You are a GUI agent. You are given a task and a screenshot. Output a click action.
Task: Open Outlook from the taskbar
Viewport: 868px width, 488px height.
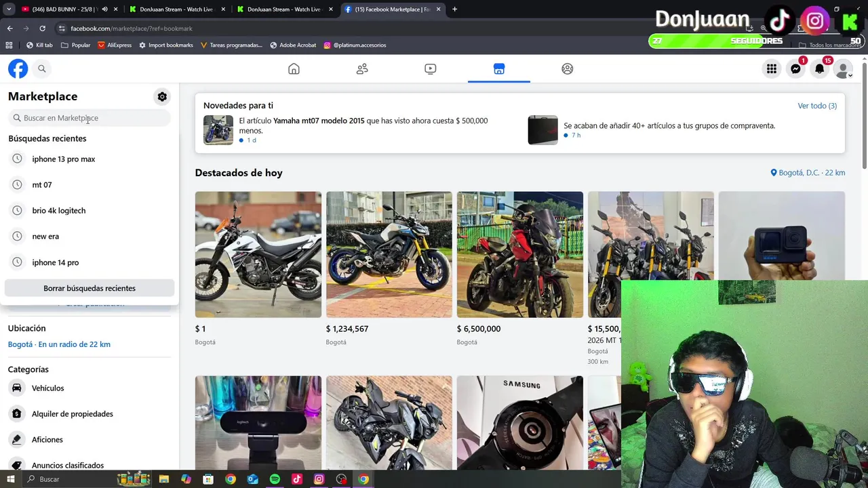[x=252, y=479]
